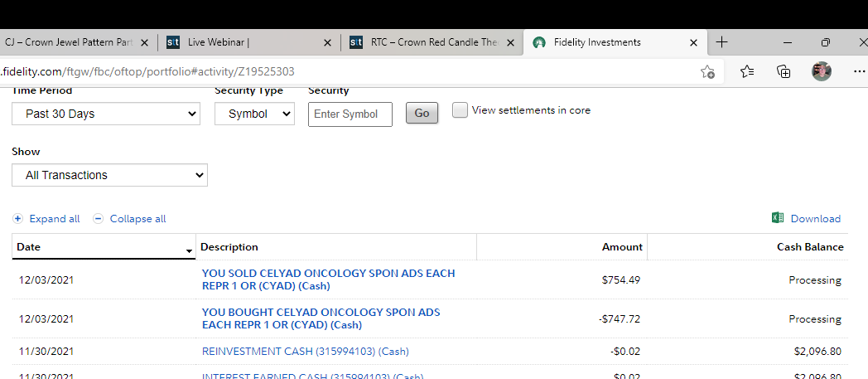
Task: Toggle the Date column sort arrow
Action: click(x=189, y=250)
